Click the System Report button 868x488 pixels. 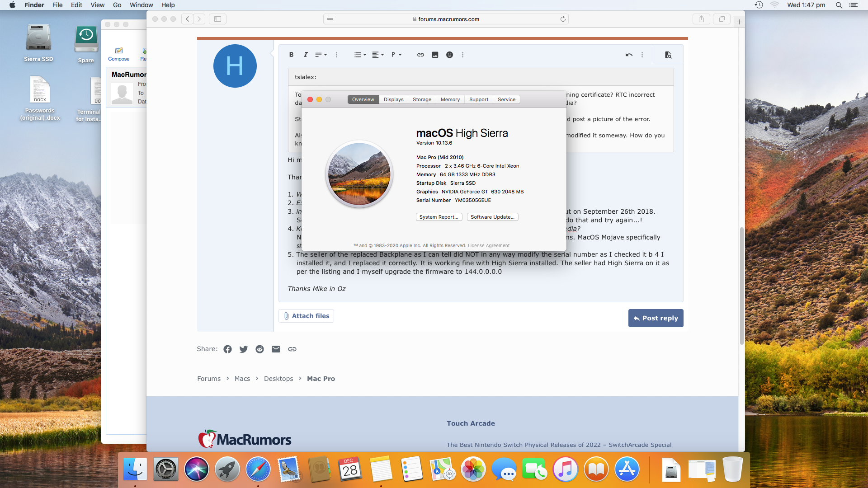439,217
